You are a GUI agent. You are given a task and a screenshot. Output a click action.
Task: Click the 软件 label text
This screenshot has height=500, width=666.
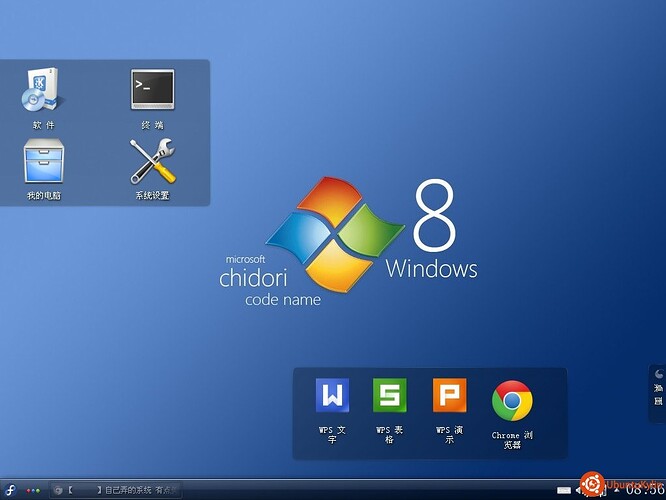(44, 125)
